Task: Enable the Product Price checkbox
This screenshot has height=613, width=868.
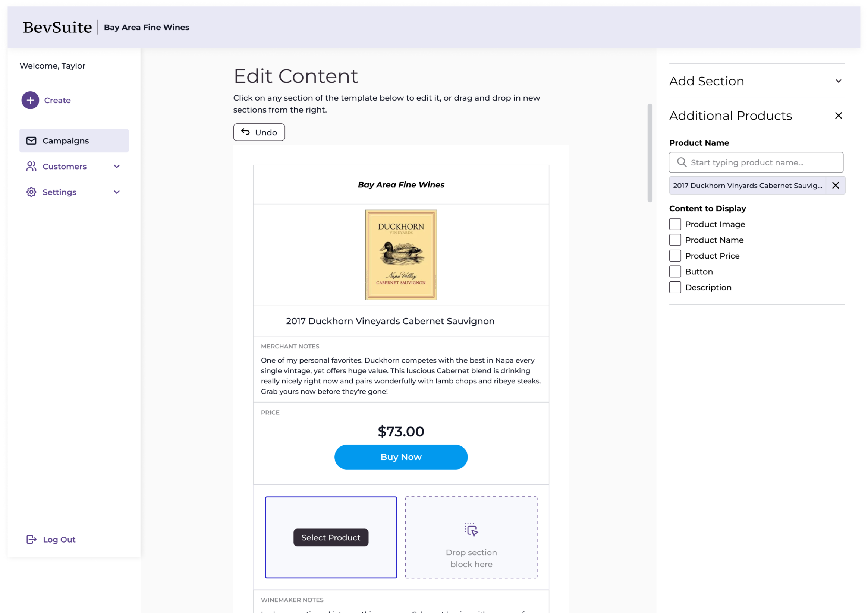Action: 675,256
